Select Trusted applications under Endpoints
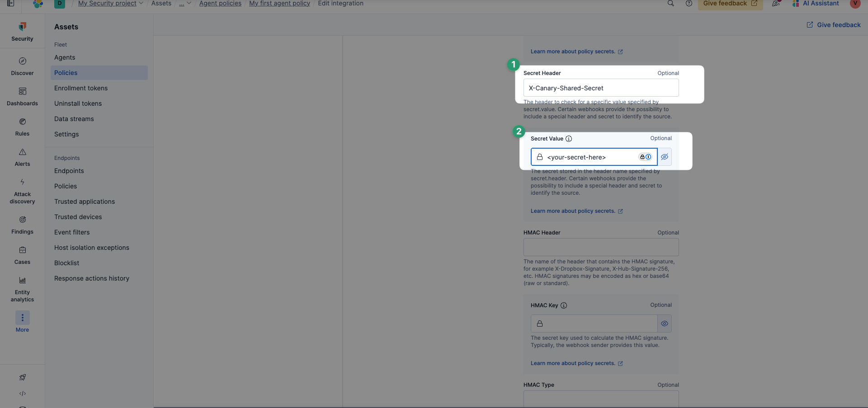The image size is (868, 408). click(x=85, y=202)
